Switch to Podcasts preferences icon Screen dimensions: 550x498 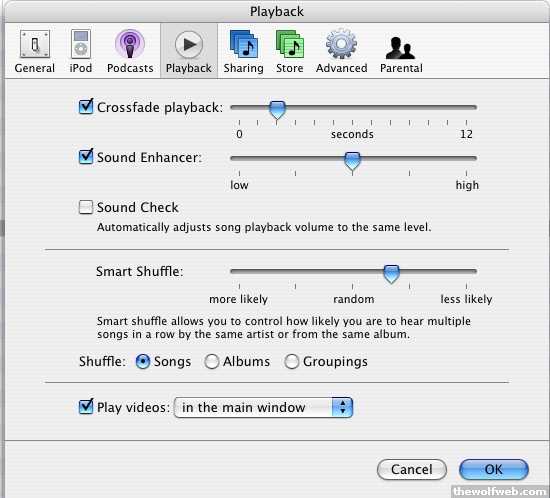pyautogui.click(x=130, y=51)
